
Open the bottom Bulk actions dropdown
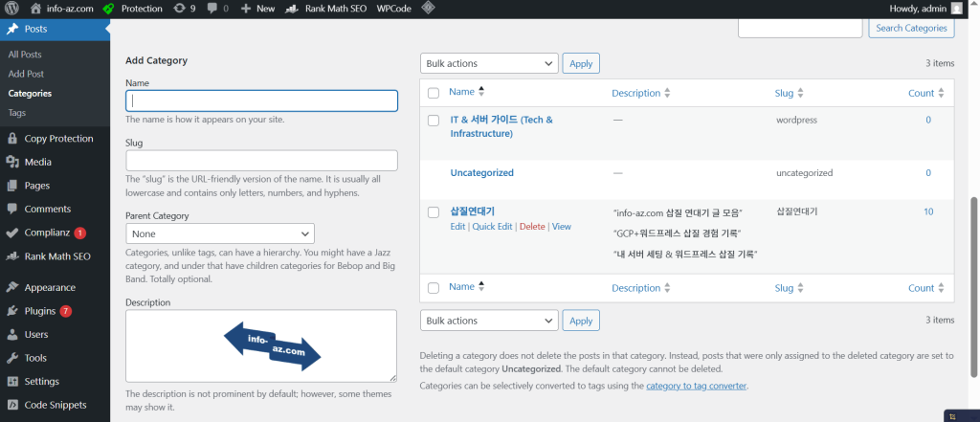pos(488,321)
